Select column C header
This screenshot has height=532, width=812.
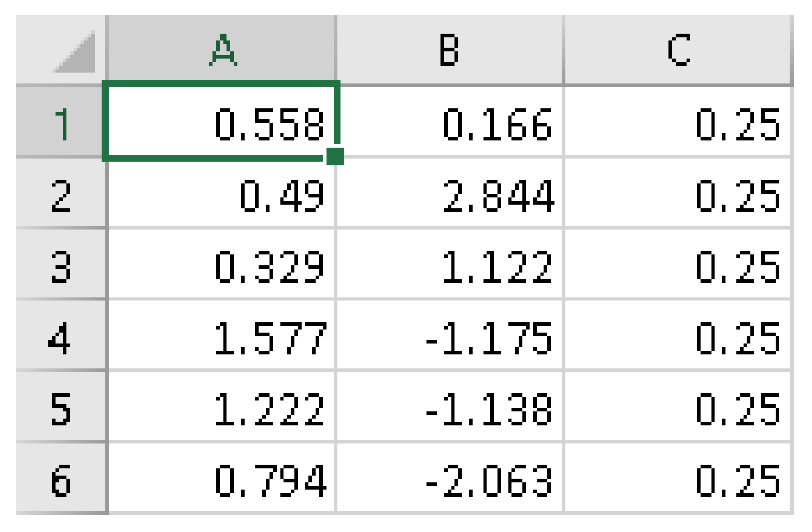(678, 50)
